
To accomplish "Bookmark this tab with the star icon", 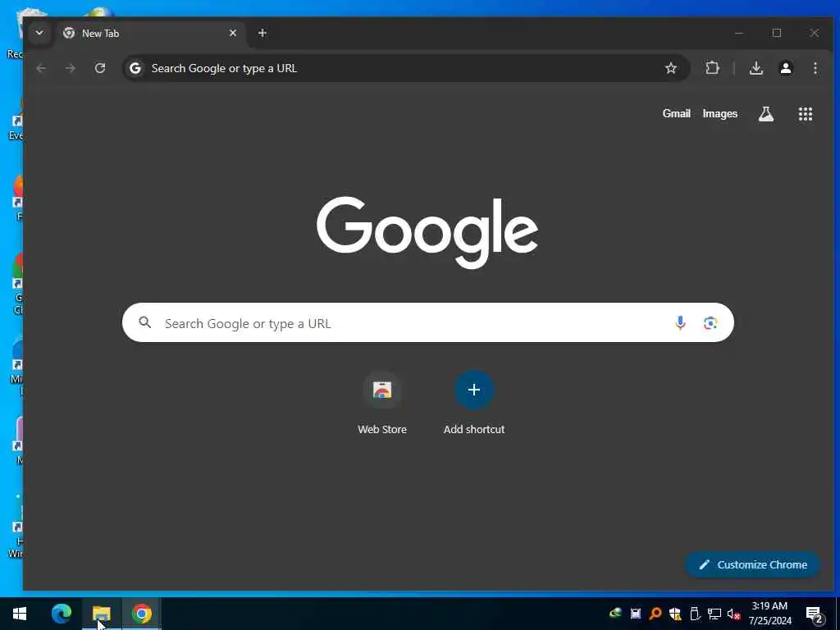I will [x=671, y=68].
